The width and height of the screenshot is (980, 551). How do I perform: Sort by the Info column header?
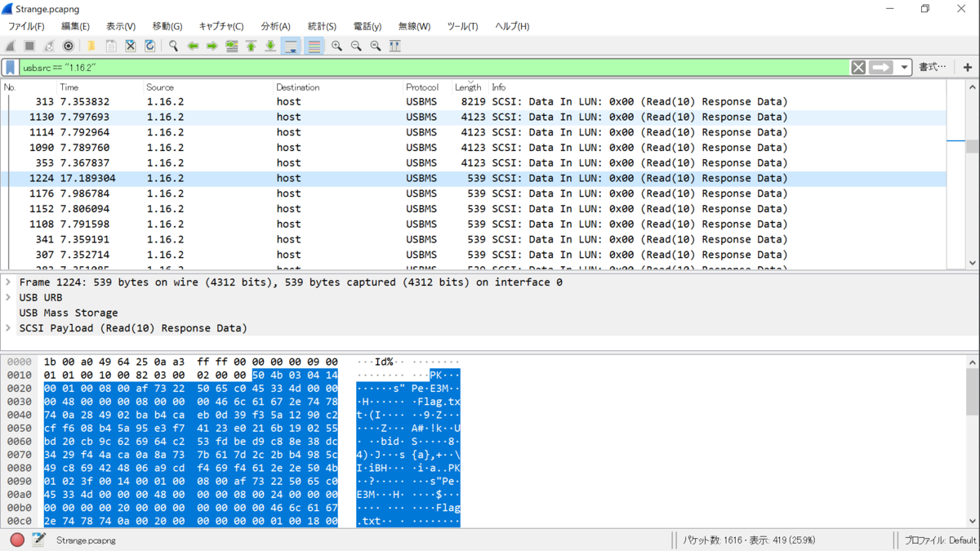click(x=717, y=87)
